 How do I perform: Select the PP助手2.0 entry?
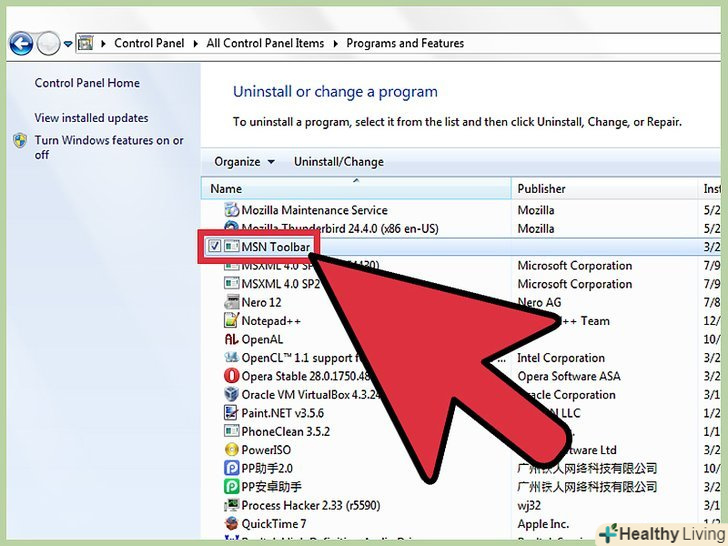click(x=267, y=468)
